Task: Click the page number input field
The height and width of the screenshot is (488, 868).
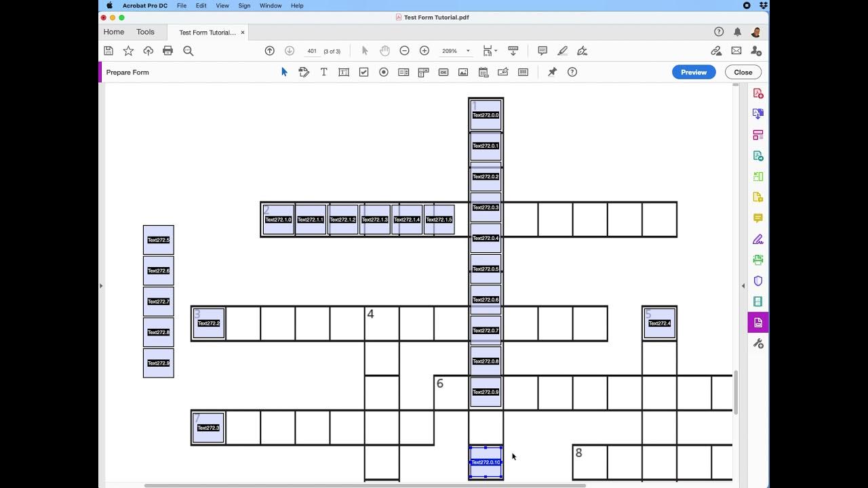Action: tap(312, 51)
